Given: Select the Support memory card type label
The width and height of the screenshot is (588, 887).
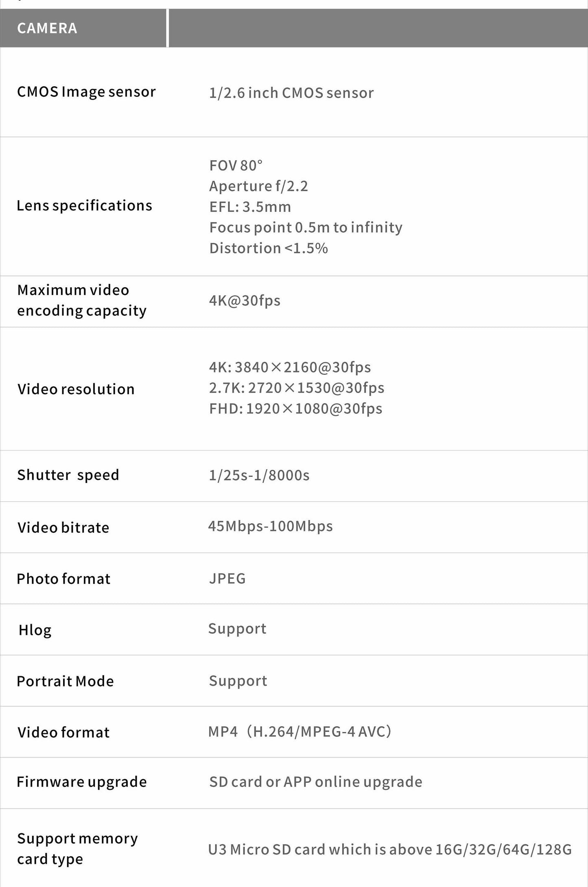Looking at the screenshot, I should (77, 849).
